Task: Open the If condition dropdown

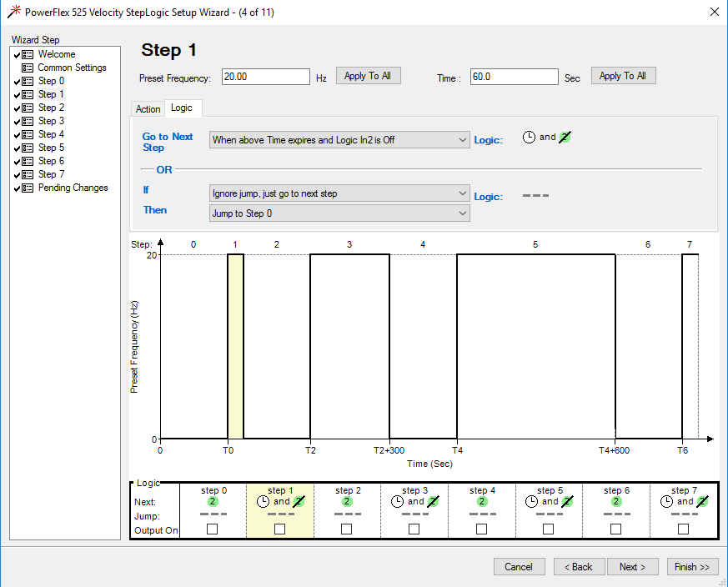Action: 339,193
